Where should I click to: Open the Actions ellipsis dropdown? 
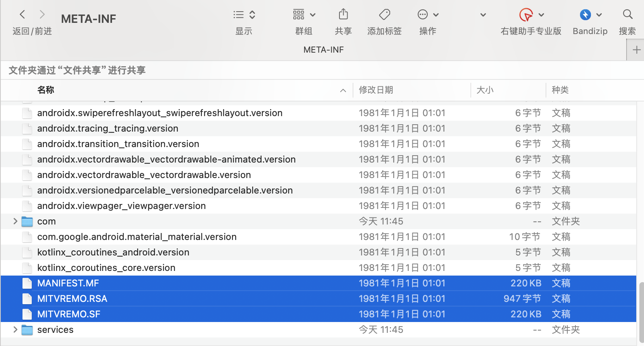tap(427, 15)
